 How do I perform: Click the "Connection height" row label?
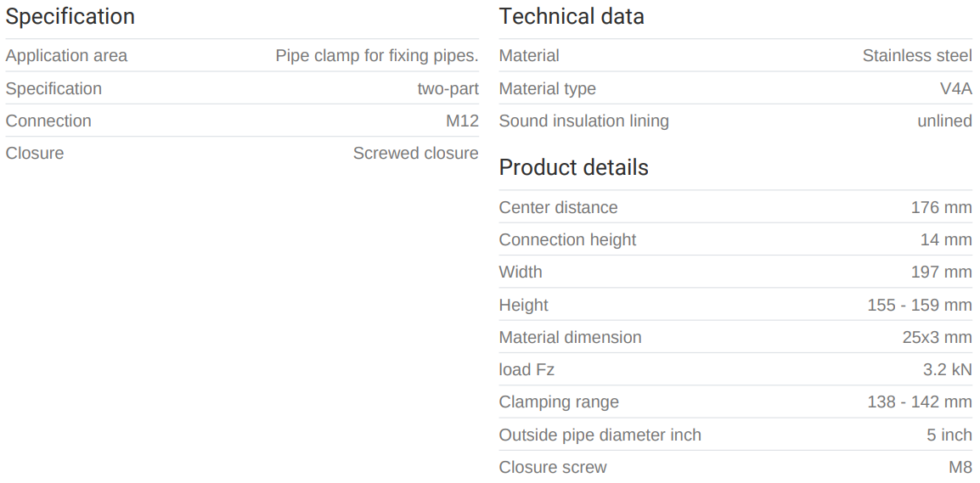click(x=567, y=239)
